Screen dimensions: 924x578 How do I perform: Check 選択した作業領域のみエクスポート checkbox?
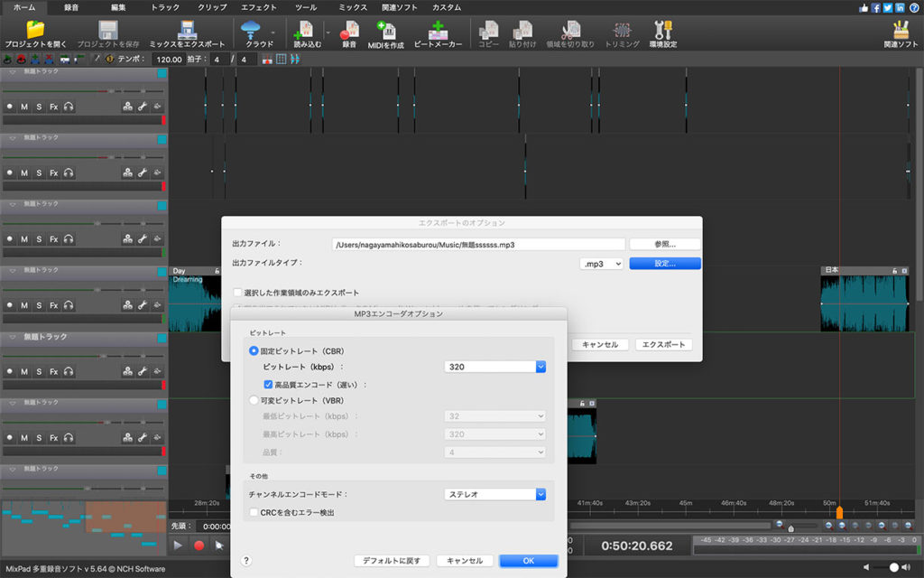[x=237, y=293]
